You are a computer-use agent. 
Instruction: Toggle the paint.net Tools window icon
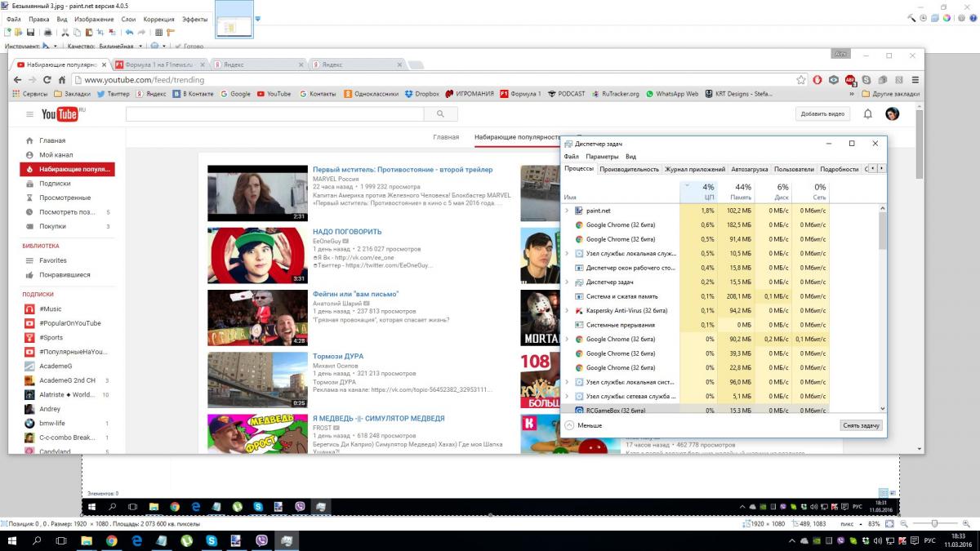click(911, 18)
